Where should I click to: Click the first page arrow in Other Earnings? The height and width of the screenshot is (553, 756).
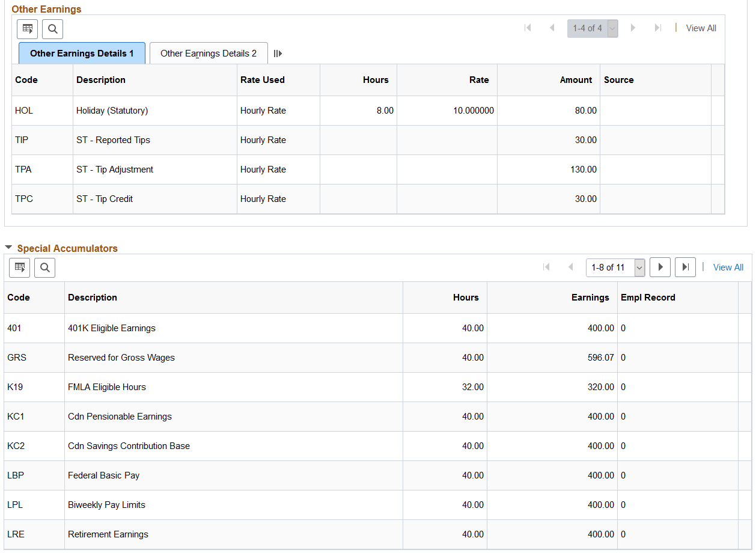527,28
